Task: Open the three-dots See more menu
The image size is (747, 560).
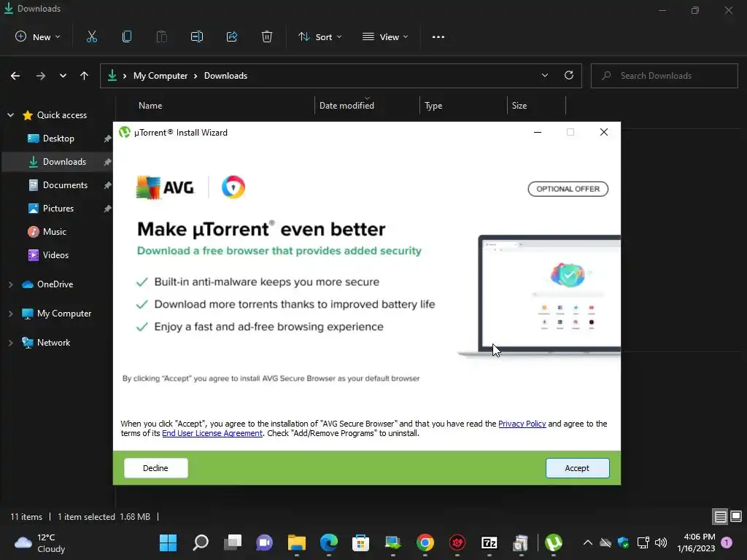Action: pos(438,36)
